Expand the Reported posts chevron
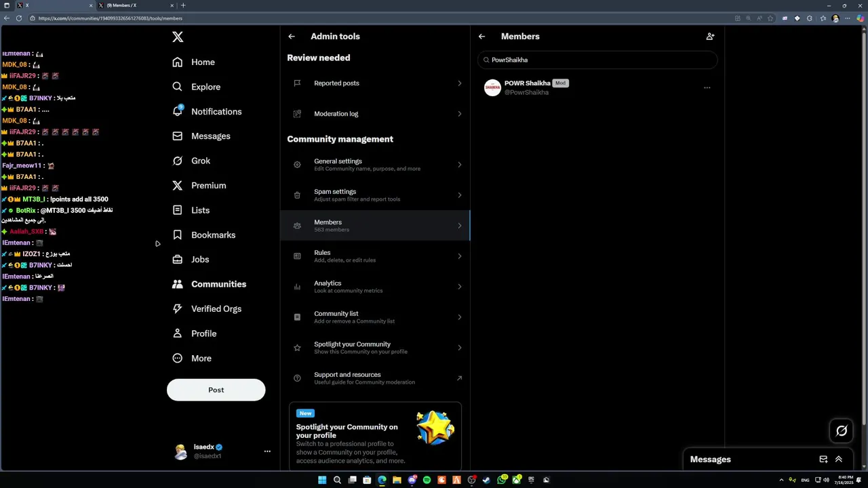The image size is (868, 488). coord(459,83)
